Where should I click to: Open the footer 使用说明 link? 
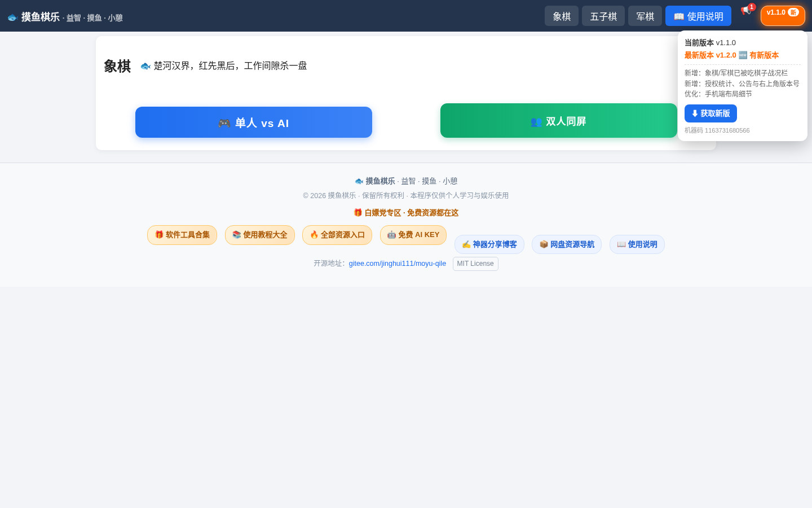pos(637,244)
